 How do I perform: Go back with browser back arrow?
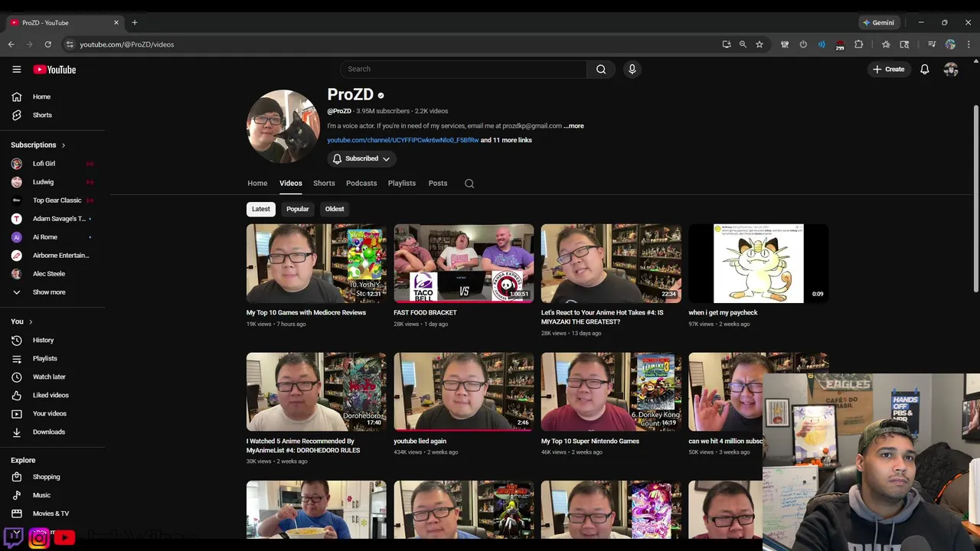click(11, 44)
